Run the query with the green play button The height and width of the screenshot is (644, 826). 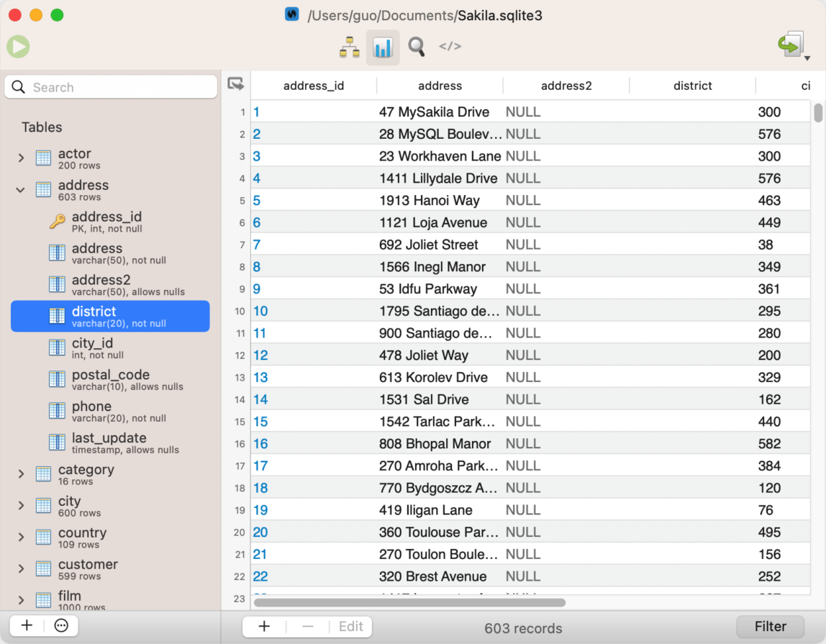pos(19,47)
